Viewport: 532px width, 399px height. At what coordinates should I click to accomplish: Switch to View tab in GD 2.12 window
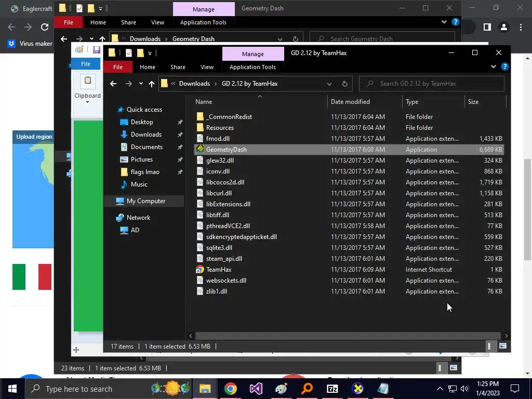click(x=207, y=67)
